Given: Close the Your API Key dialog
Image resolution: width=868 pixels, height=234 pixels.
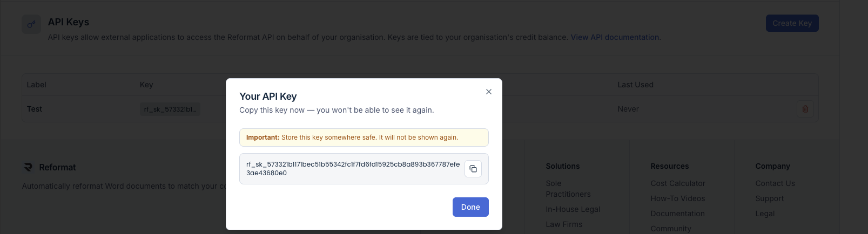Looking at the screenshot, I should pos(489,92).
